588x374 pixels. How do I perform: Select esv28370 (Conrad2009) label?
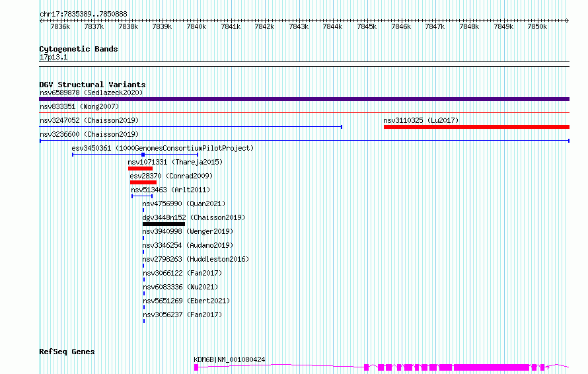click(171, 176)
